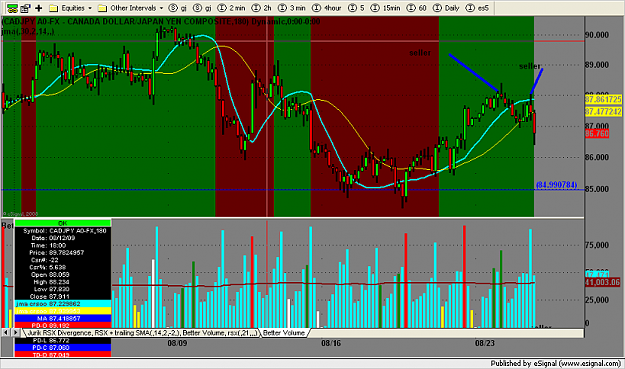Switch to the Daily interval
625x369 pixels.
pyautogui.click(x=446, y=8)
